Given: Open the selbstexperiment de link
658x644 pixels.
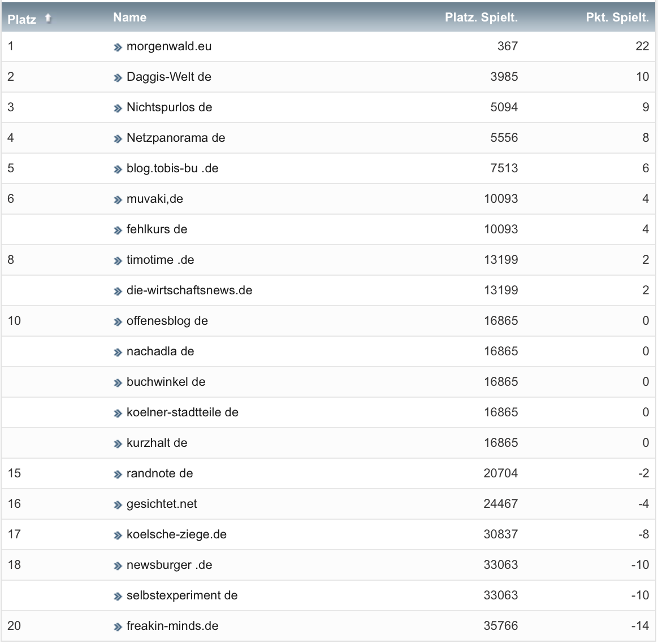Looking at the screenshot, I should [x=182, y=595].
